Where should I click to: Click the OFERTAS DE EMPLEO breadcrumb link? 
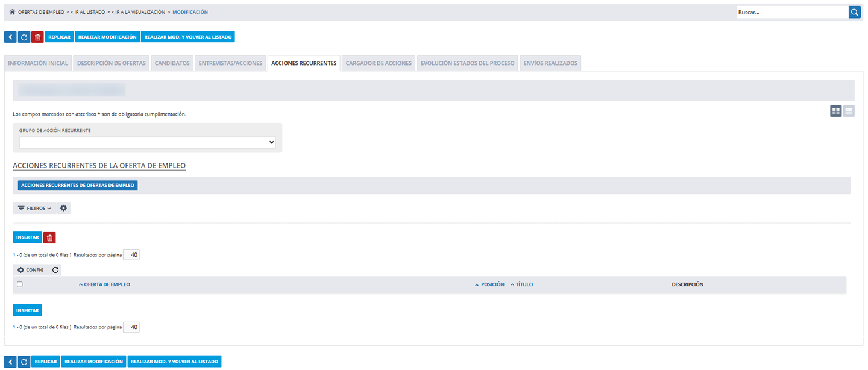point(41,12)
